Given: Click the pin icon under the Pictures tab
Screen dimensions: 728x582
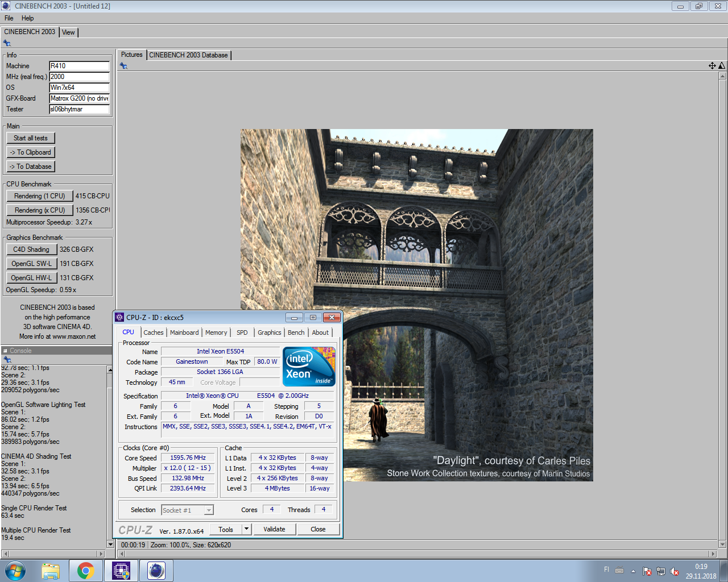Looking at the screenshot, I should pyautogui.click(x=123, y=66).
